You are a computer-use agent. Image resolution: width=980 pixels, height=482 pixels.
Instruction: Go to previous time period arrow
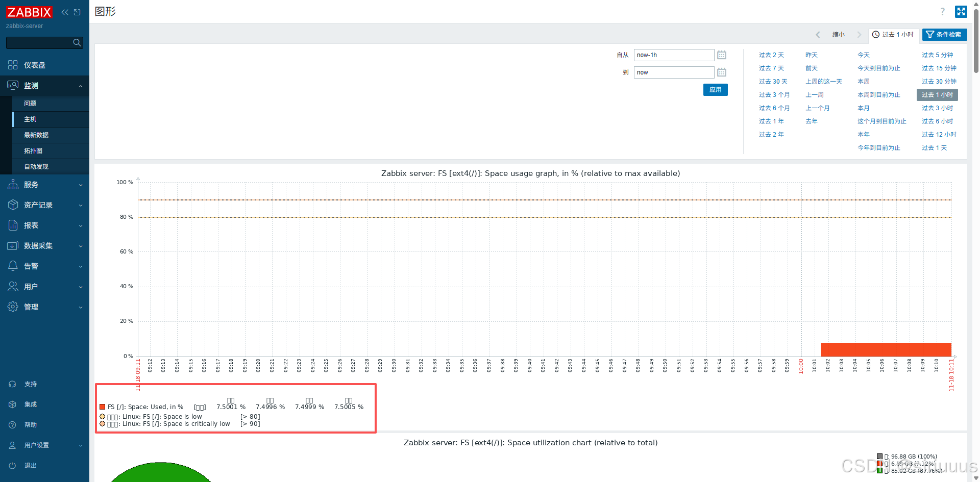(x=818, y=35)
